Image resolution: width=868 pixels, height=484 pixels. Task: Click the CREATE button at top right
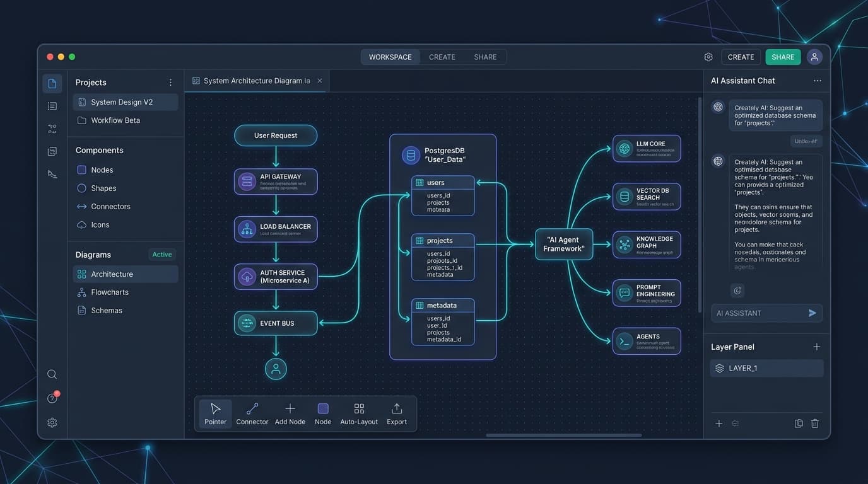pos(741,57)
